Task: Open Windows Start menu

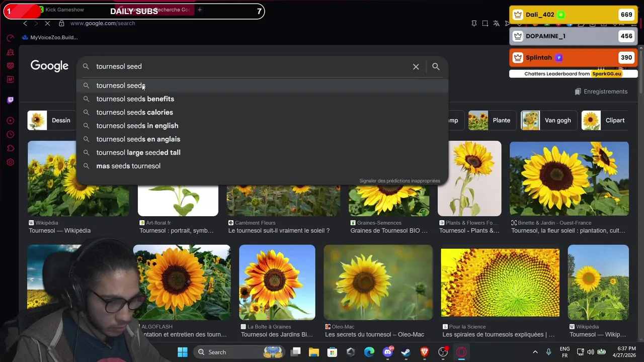Action: coord(182,352)
